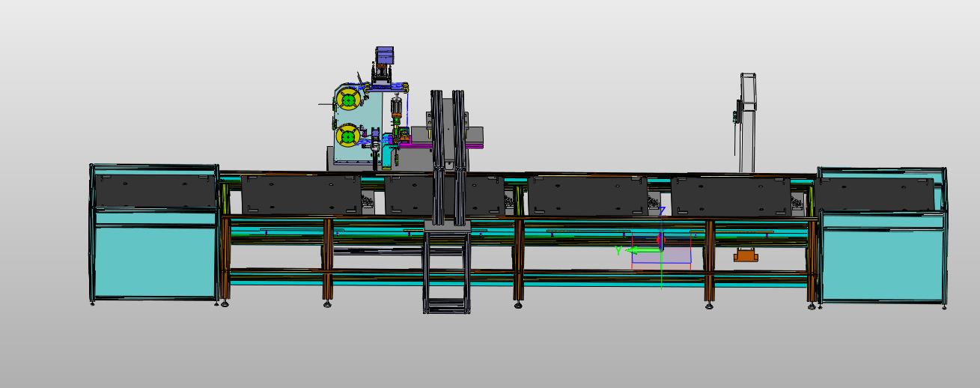Select the dark conveyor panel right of the columns
This screenshot has height=388, width=980.
[x=587, y=195]
